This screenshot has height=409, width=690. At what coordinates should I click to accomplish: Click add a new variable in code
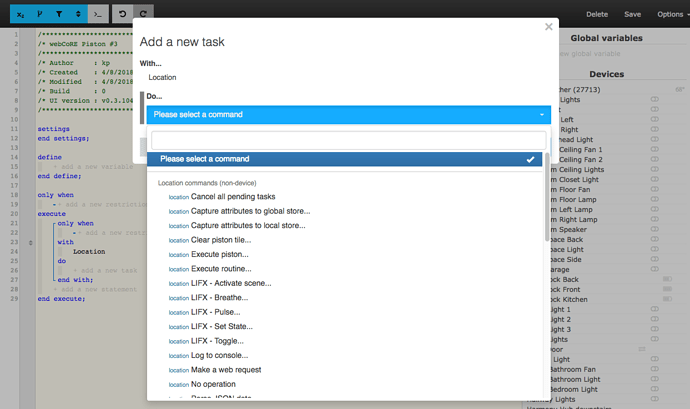tap(93, 167)
